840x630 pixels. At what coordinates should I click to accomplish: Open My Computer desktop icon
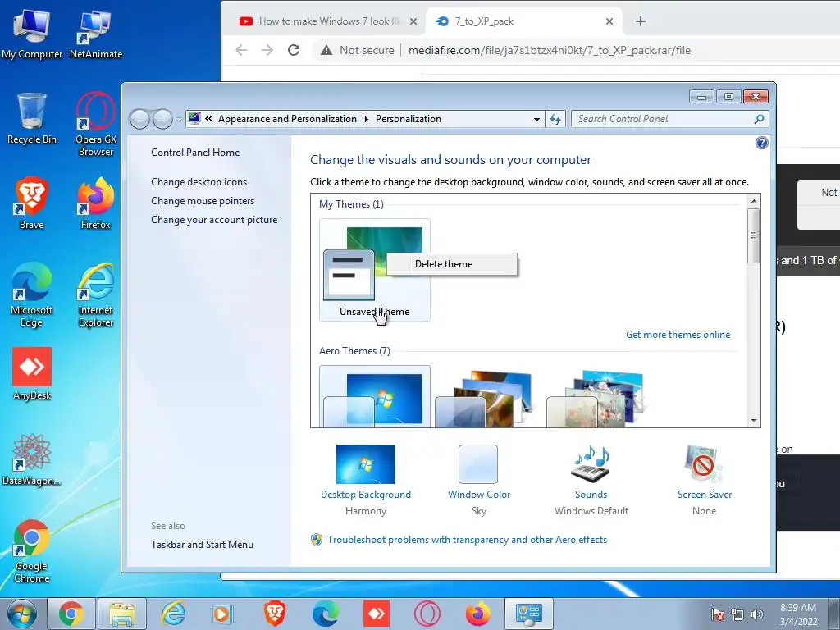coord(32,34)
